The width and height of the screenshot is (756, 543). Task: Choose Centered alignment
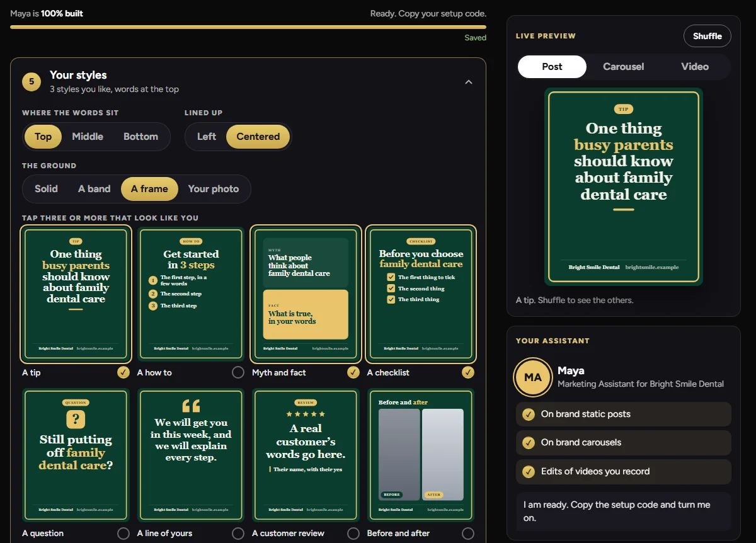(258, 136)
